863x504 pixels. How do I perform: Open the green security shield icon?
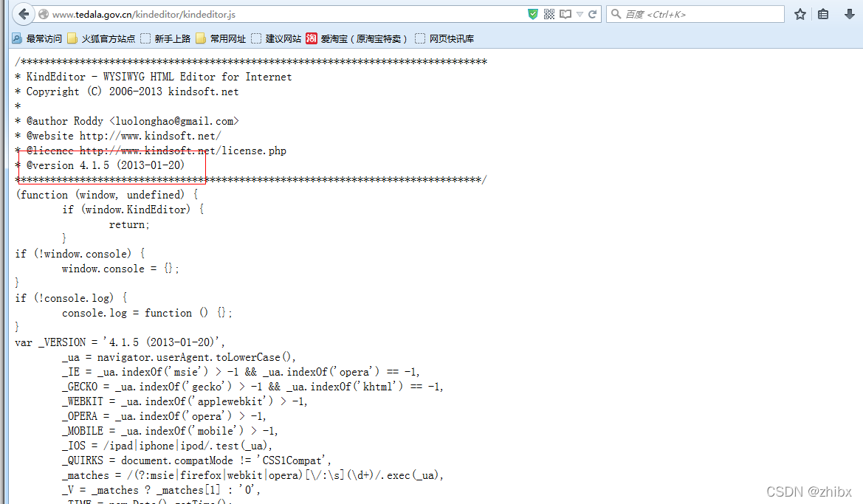(x=533, y=14)
